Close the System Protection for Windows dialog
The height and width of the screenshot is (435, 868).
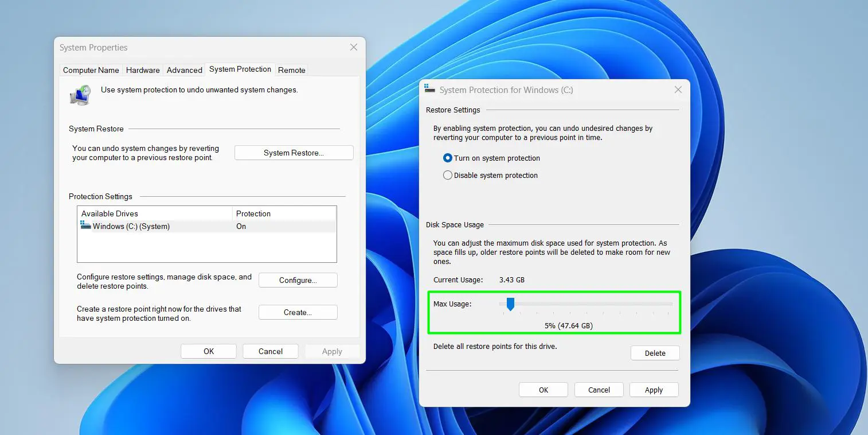(x=678, y=90)
